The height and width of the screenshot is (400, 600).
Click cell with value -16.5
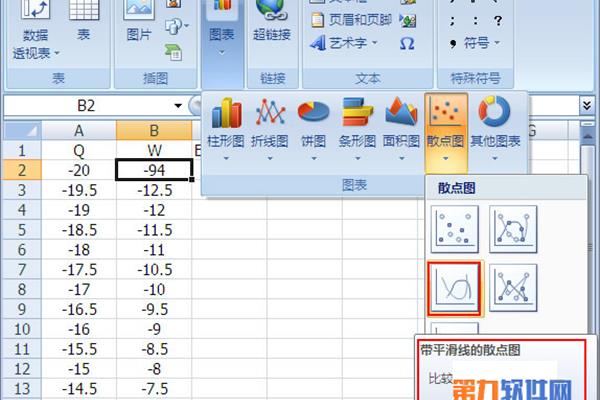click(79, 310)
